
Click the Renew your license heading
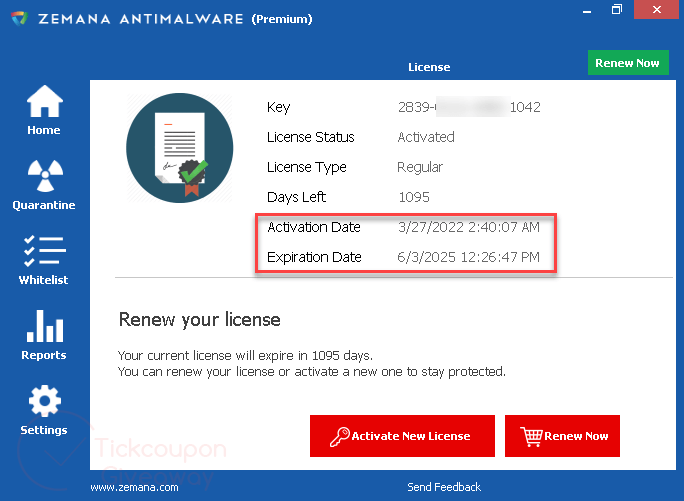pyautogui.click(x=200, y=320)
